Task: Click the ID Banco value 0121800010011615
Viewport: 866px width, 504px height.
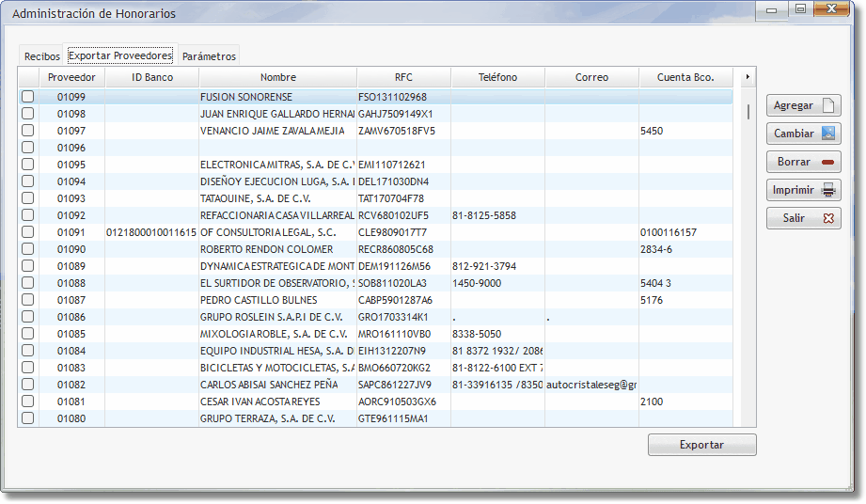Action: (x=151, y=232)
